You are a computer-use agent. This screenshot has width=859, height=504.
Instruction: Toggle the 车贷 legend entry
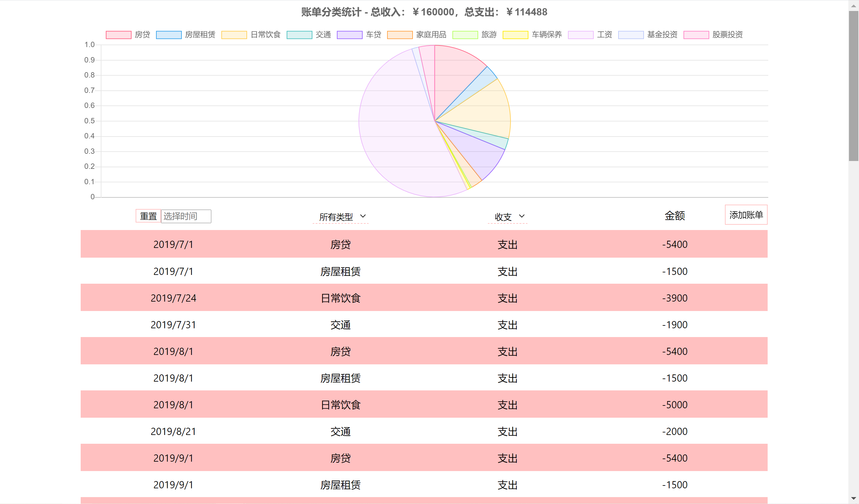click(349, 35)
